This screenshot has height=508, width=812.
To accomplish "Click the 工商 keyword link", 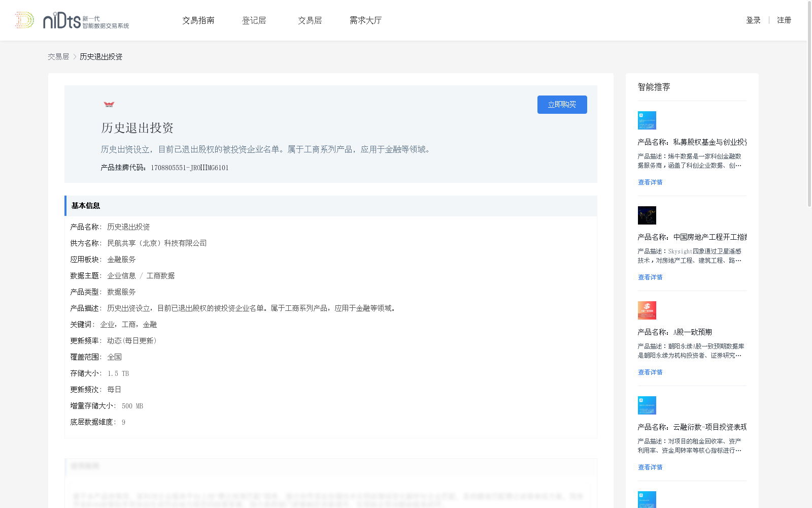I will (x=128, y=325).
